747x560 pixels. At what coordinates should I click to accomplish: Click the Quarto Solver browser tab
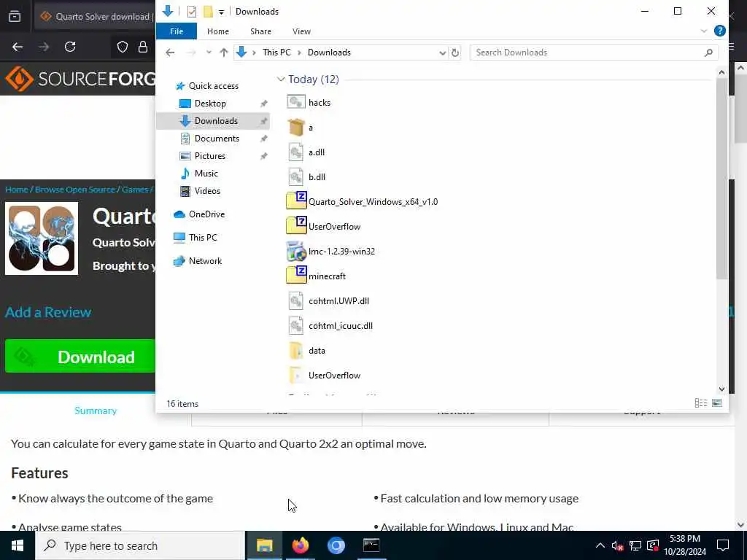pos(97,16)
